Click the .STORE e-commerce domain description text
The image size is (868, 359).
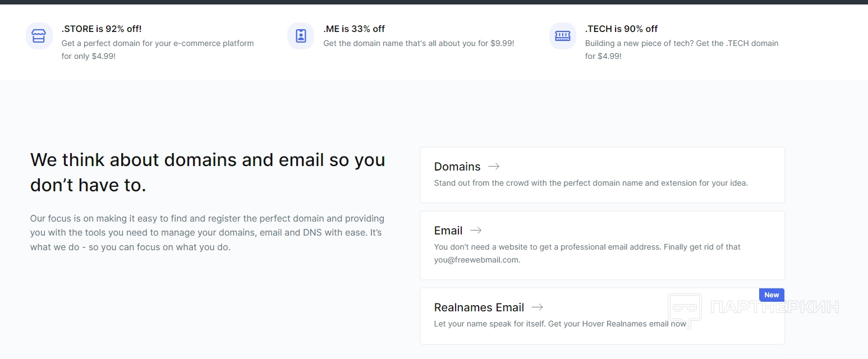coord(158,49)
